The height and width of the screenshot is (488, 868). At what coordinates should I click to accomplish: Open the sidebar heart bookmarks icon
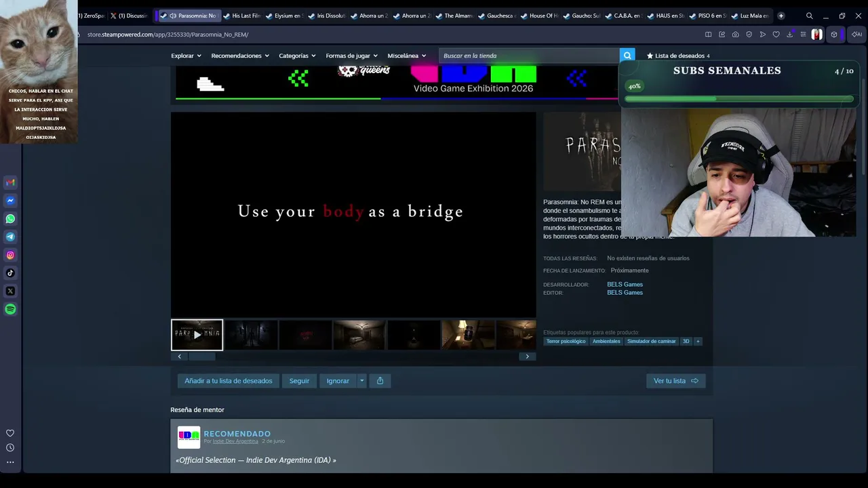pos(10,433)
